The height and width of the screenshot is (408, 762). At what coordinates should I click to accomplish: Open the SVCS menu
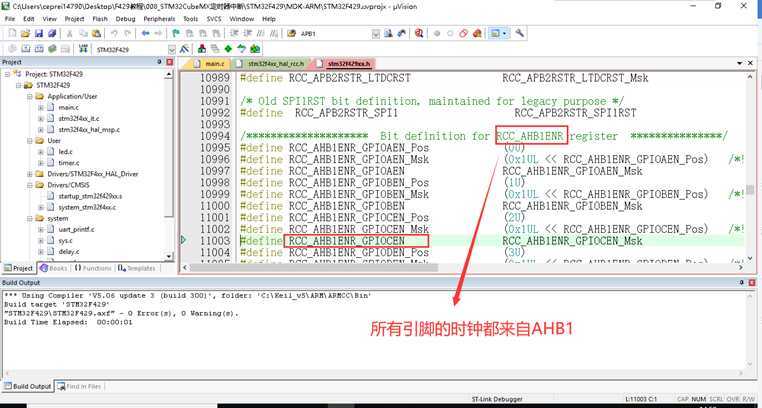(214, 19)
